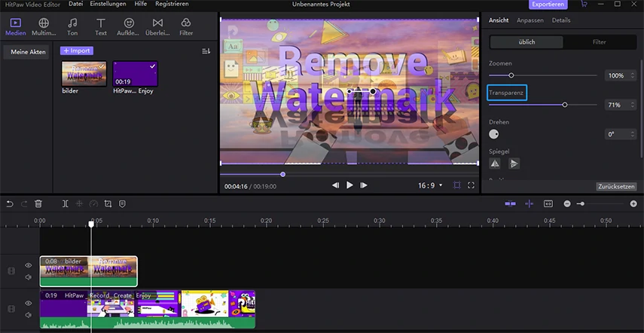Click the timeline zoom slider handle
Screen dimensions: 644x333
pyautogui.click(x=582, y=203)
